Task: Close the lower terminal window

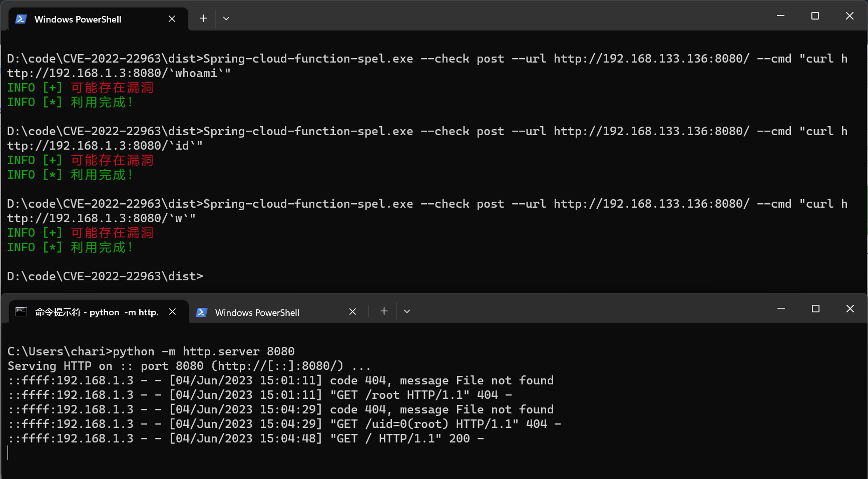Action: coord(850,309)
